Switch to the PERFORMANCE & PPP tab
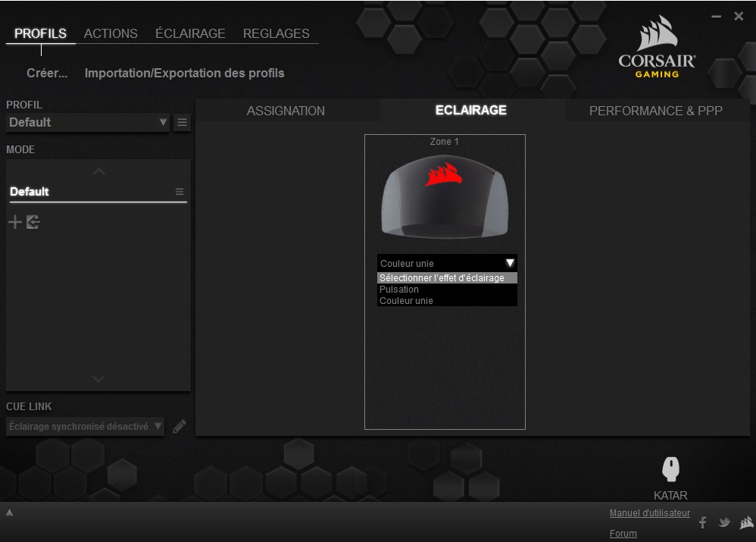Image resolution: width=756 pixels, height=542 pixels. click(x=655, y=111)
